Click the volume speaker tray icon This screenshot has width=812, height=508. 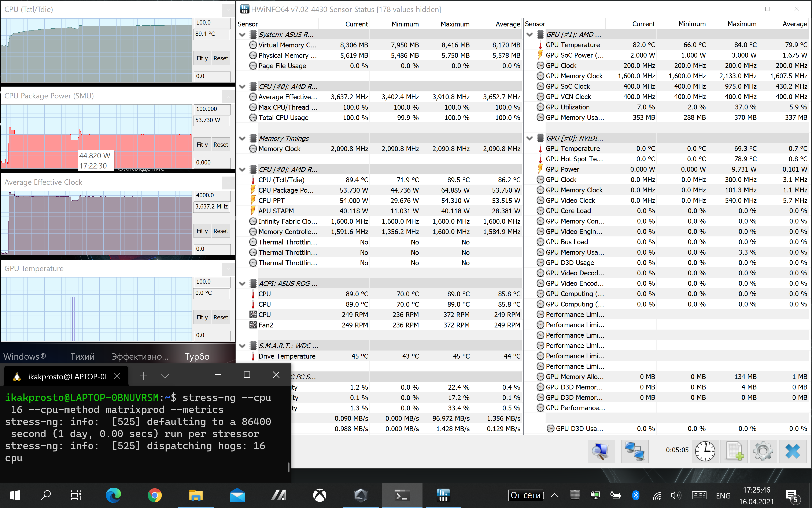coord(676,495)
